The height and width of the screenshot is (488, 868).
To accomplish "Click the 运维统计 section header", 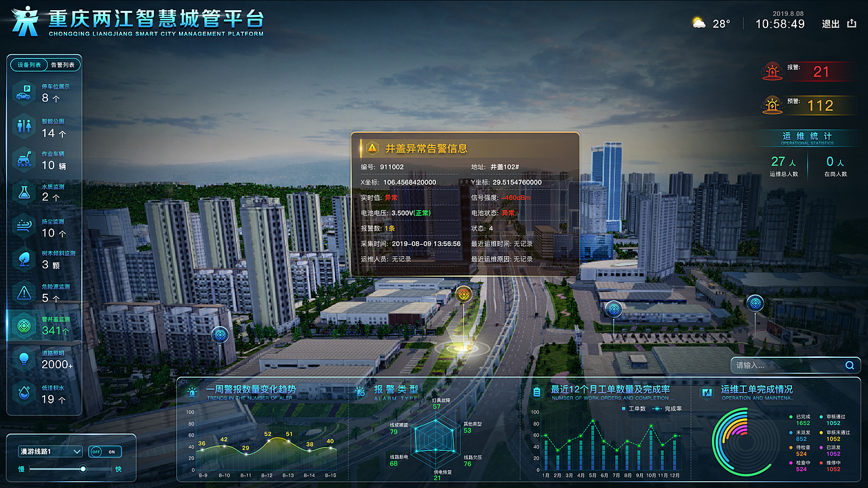I will (x=808, y=138).
